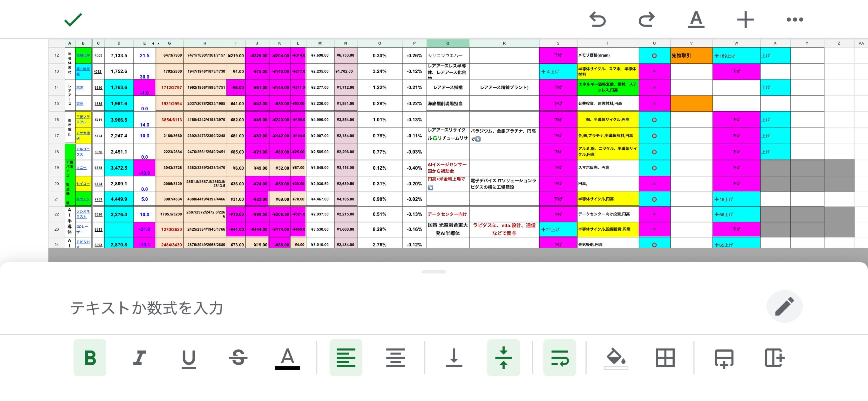Center align the cell text
The width and height of the screenshot is (868, 401).
(396, 358)
